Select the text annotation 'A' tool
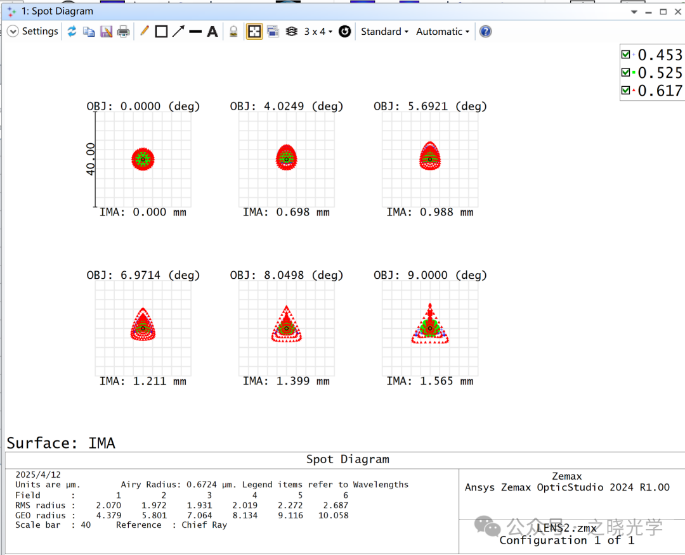This screenshot has width=685, height=555. tap(212, 32)
